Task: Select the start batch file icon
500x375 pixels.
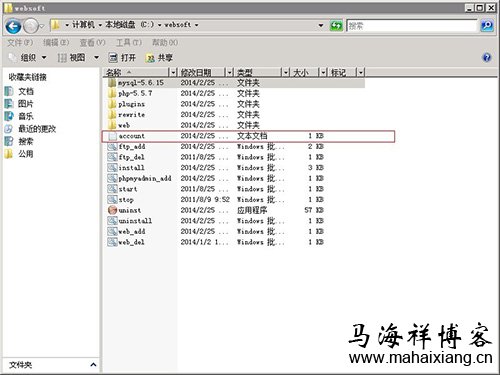Action: pyautogui.click(x=112, y=189)
